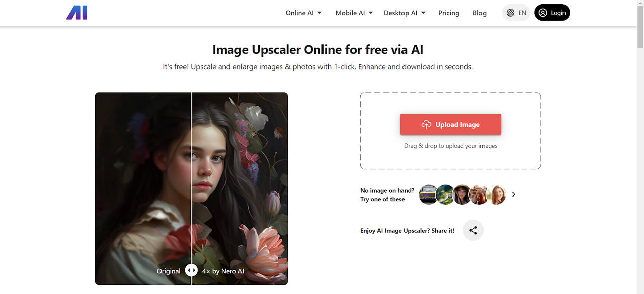The width and height of the screenshot is (644, 294).
Task: Click the 'Original' label on preview
Action: [x=169, y=271]
